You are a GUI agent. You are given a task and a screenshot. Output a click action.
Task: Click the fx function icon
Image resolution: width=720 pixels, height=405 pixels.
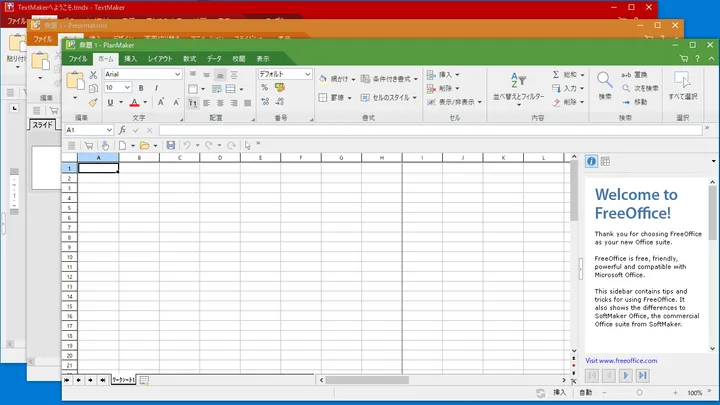point(123,130)
